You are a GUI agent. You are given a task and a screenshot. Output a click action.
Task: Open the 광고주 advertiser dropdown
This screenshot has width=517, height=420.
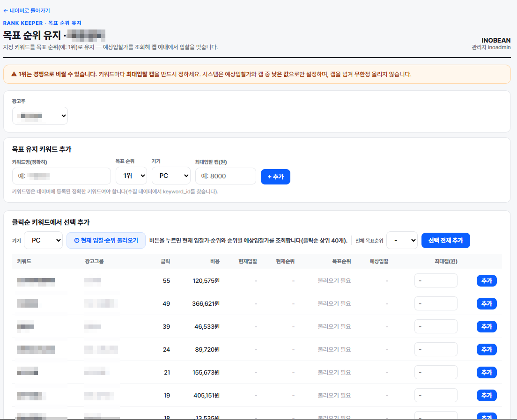40,116
